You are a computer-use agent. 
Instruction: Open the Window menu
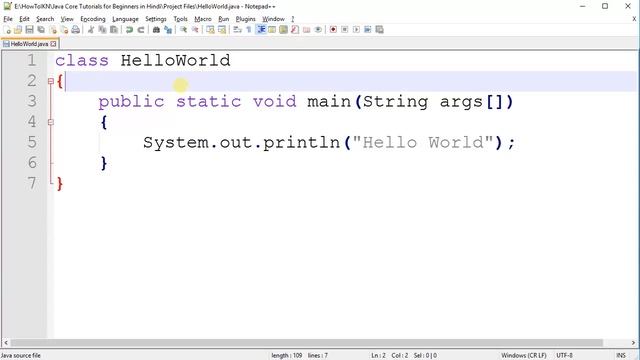click(273, 19)
